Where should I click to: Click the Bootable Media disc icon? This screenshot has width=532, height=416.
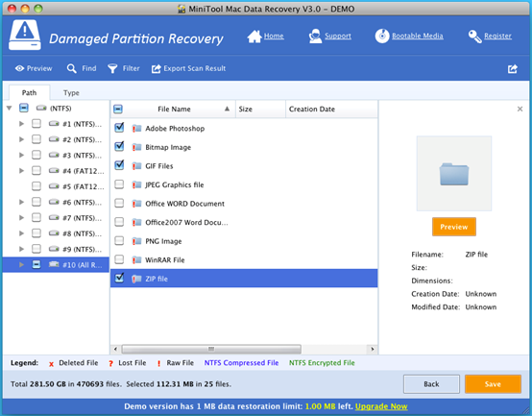(382, 36)
